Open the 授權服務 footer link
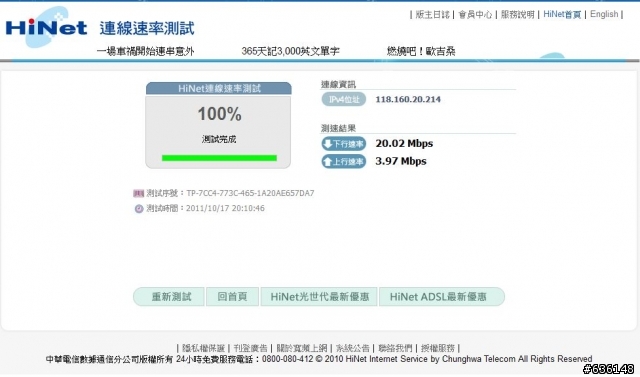 click(x=438, y=348)
